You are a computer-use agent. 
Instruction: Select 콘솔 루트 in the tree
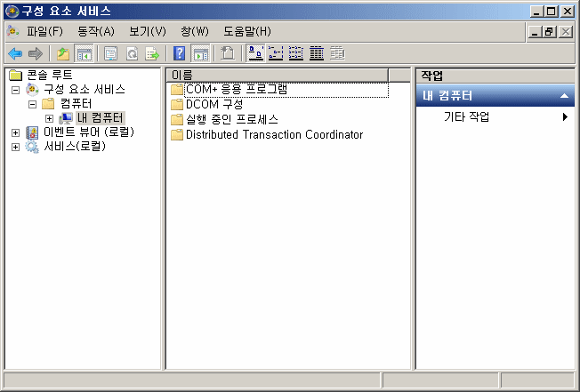(x=50, y=75)
